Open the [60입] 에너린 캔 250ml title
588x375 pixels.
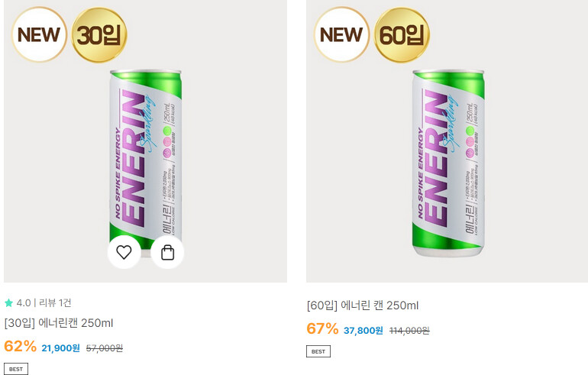362,305
